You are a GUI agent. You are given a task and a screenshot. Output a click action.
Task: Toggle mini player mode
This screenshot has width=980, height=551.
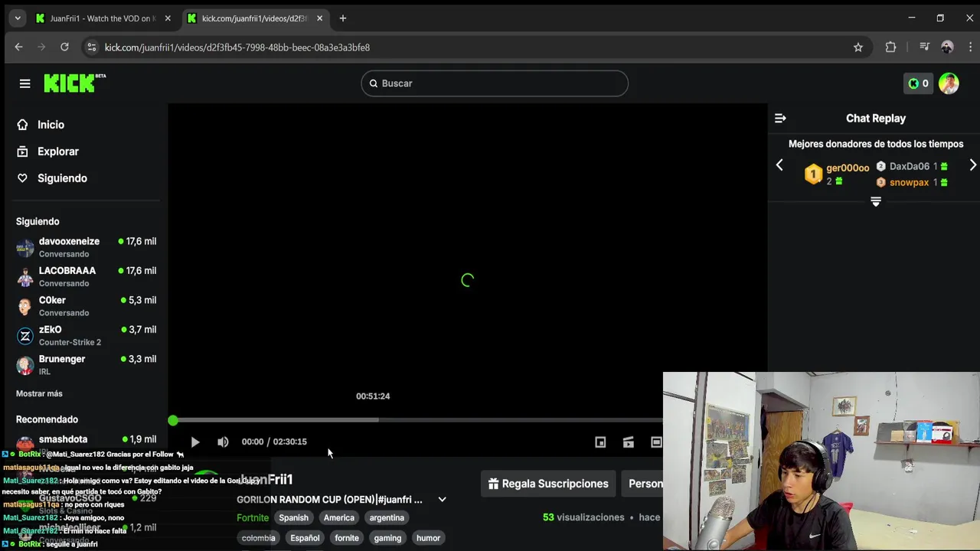tap(600, 442)
